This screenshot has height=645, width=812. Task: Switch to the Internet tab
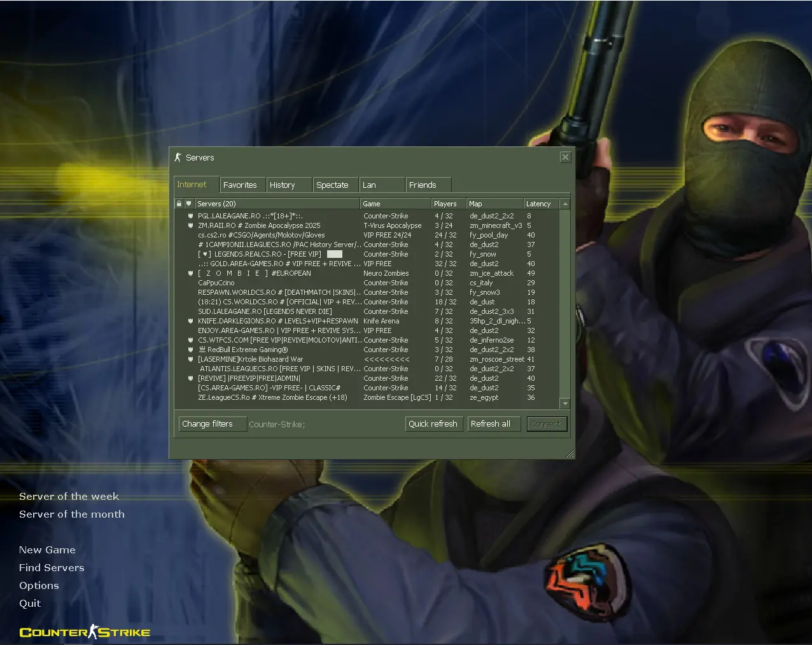[197, 185]
